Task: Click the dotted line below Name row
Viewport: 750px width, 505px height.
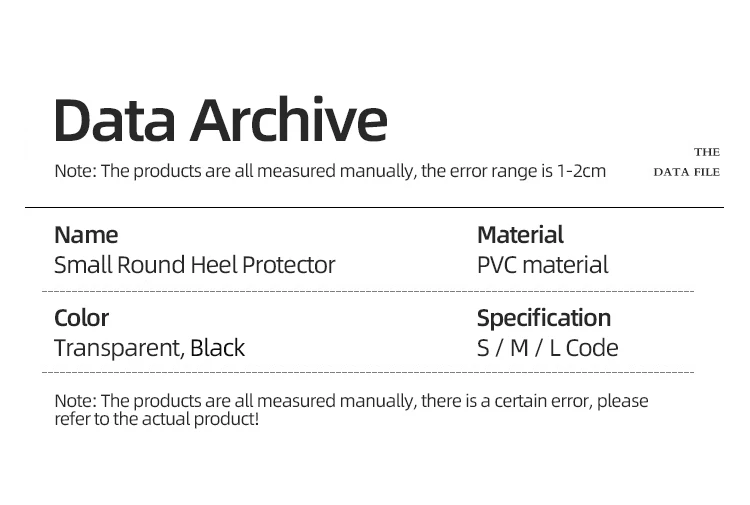Action: coord(368,291)
